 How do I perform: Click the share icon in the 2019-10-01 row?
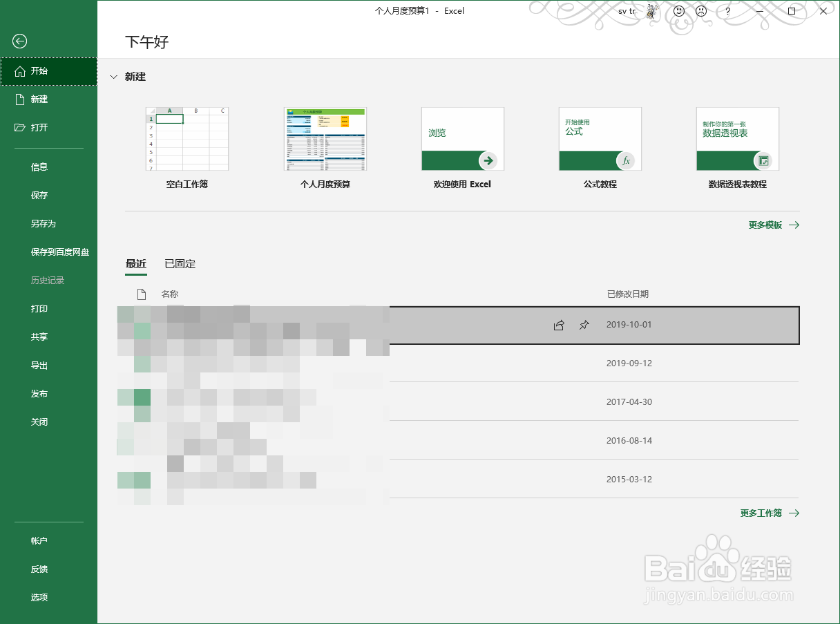click(x=559, y=325)
